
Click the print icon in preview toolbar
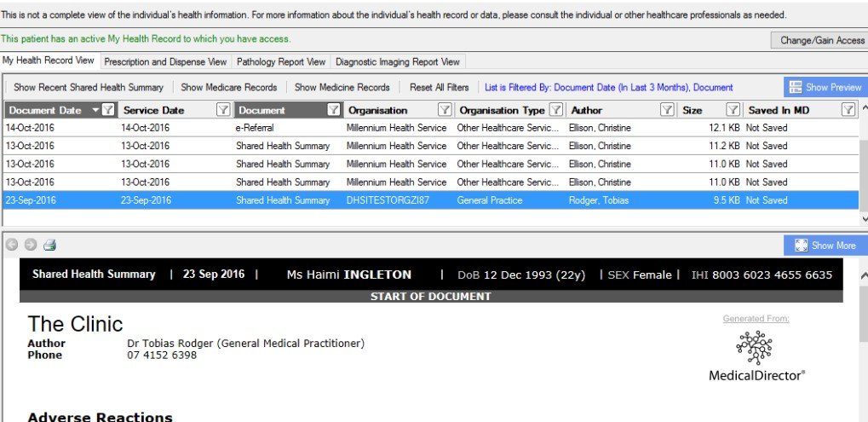coord(49,245)
